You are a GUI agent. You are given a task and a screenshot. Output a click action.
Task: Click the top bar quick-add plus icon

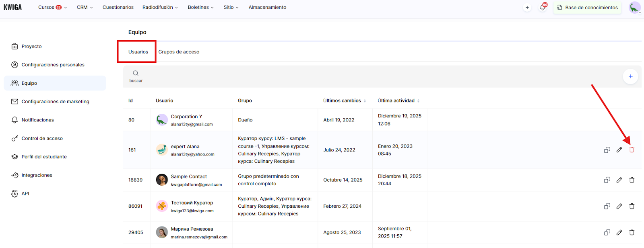(527, 8)
